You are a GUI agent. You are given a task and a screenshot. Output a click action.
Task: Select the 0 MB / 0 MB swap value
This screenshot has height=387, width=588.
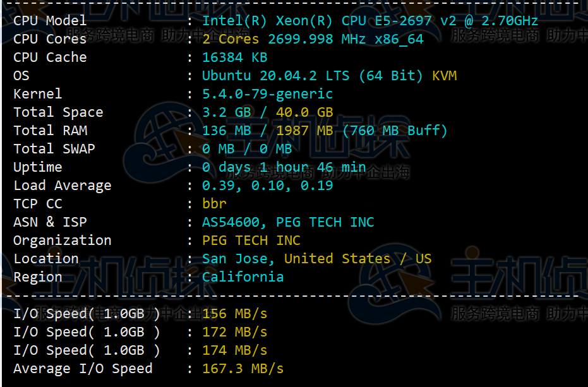point(247,149)
